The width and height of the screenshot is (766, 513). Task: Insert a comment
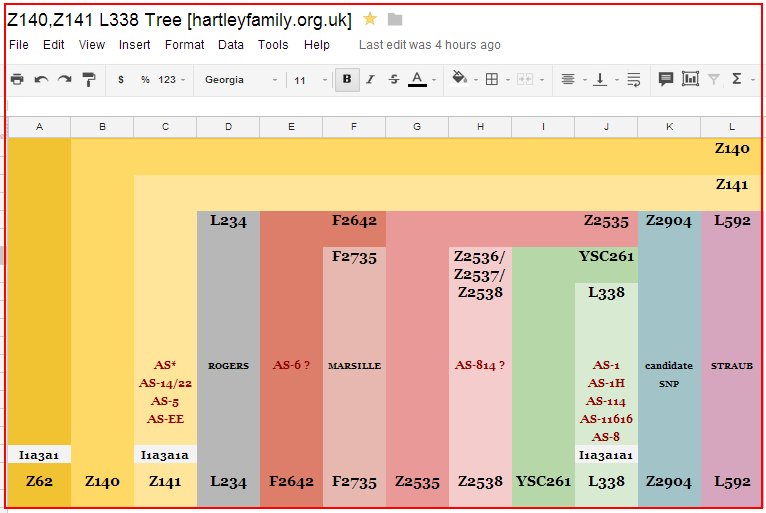(666, 79)
